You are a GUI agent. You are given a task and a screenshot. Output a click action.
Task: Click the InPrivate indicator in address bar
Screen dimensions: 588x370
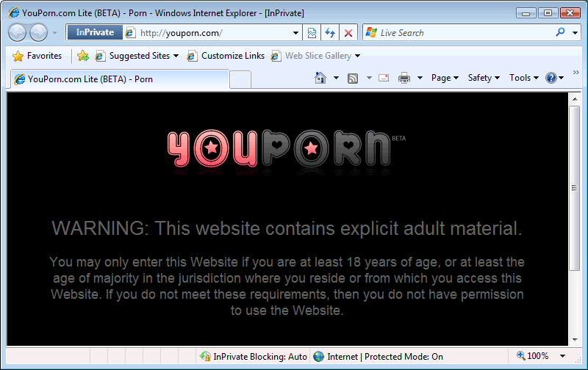(x=95, y=32)
